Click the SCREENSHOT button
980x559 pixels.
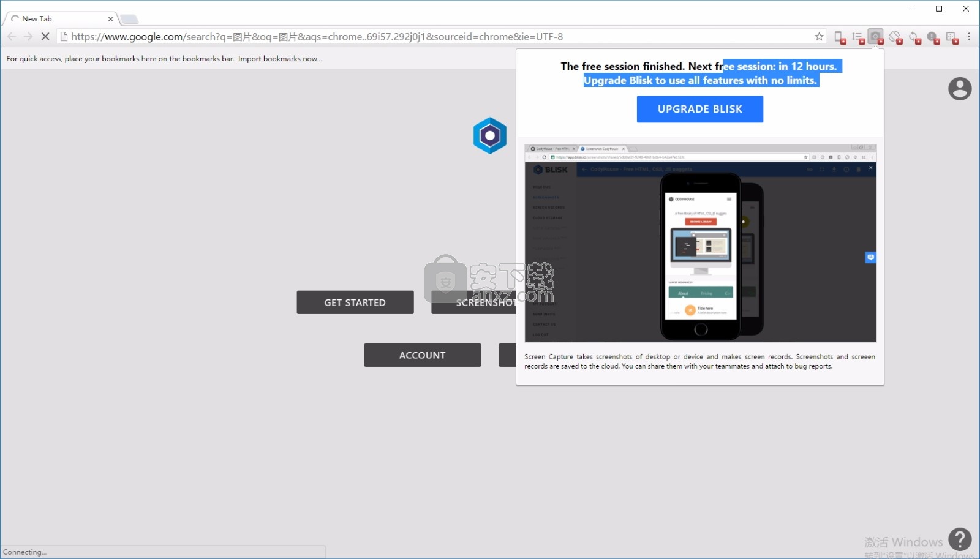473,302
